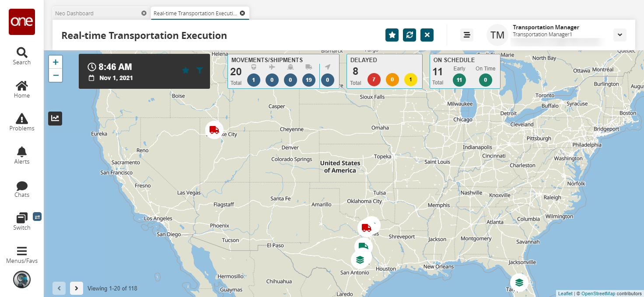This screenshot has width=644, height=297.
Task: Expand the hamburger options menu in header
Action: (467, 35)
